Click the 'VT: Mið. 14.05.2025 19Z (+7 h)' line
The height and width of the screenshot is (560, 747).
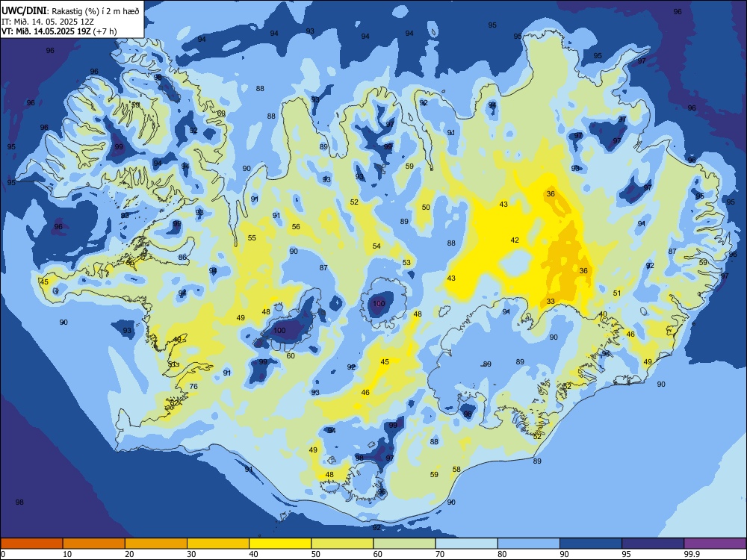pyautogui.click(x=59, y=31)
